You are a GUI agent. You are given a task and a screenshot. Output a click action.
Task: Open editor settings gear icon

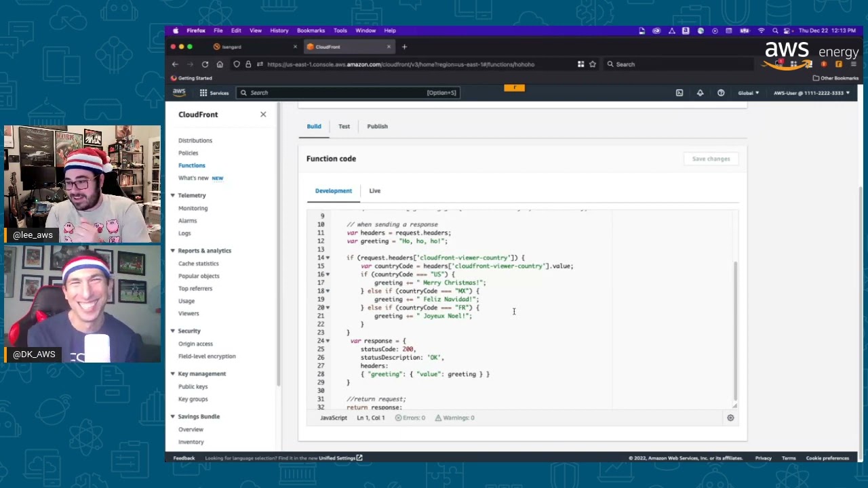(x=730, y=418)
